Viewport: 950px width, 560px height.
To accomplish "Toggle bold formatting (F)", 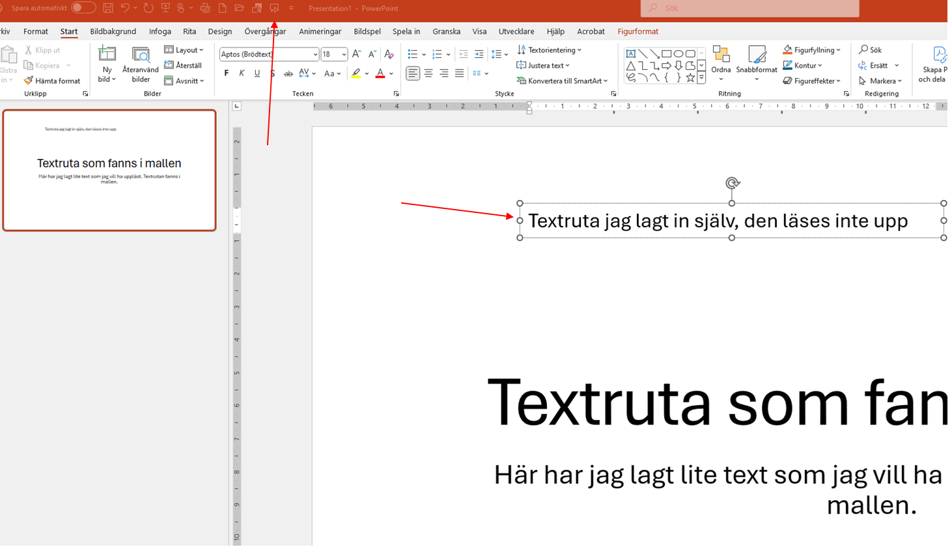I will pos(227,74).
